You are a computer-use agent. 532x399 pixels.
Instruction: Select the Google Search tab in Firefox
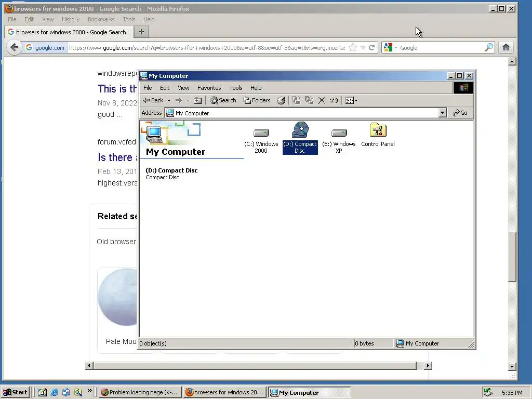point(68,32)
